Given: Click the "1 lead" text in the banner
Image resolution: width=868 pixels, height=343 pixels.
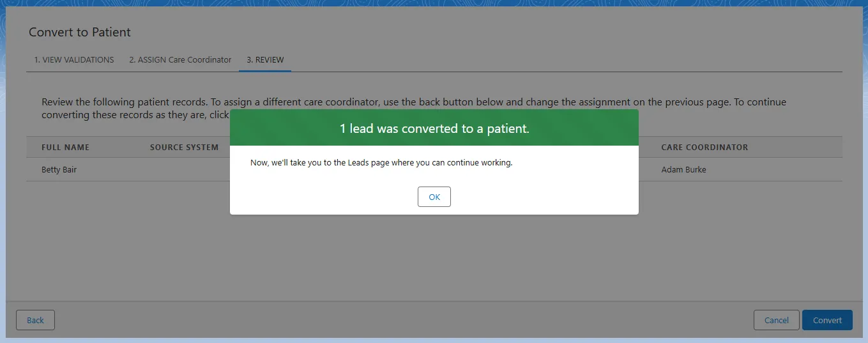Looking at the screenshot, I should click(x=356, y=128).
